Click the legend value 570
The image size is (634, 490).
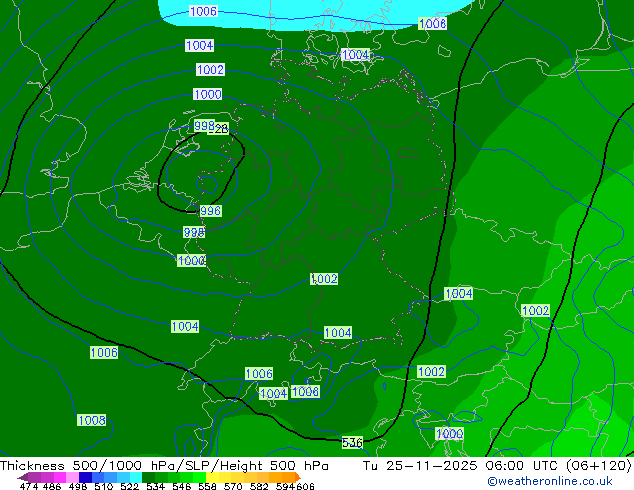click(233, 486)
